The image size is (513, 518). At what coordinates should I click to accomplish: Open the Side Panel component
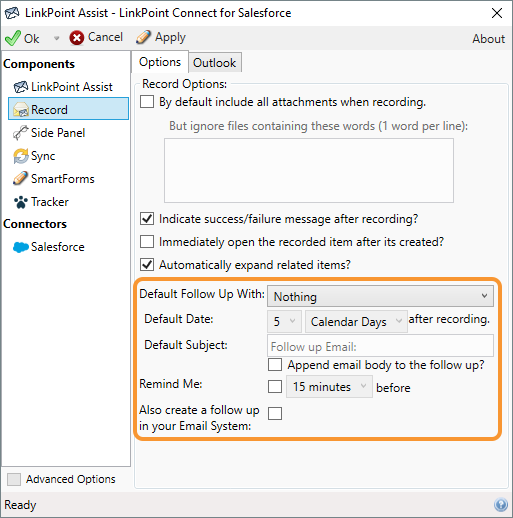pyautogui.click(x=49, y=133)
